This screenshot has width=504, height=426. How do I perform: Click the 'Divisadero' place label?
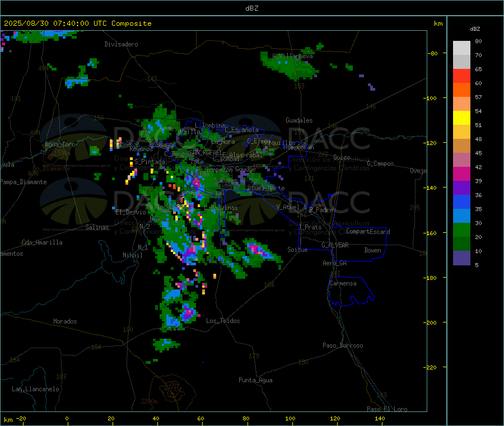coord(121,44)
